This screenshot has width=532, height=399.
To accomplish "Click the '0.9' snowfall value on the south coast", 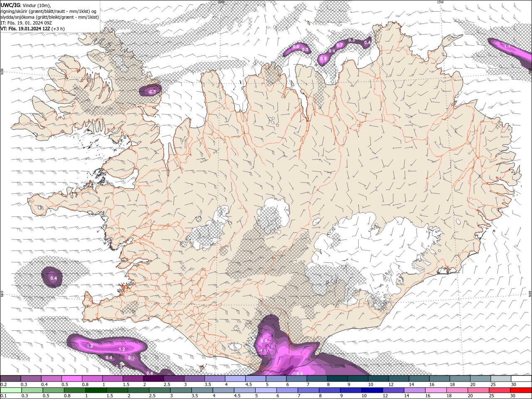I will tap(264, 341).
